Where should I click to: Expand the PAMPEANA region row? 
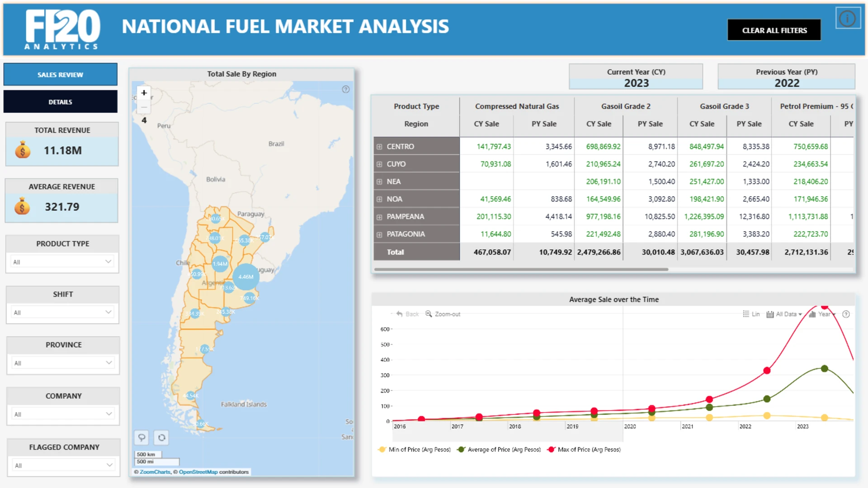[x=379, y=217]
